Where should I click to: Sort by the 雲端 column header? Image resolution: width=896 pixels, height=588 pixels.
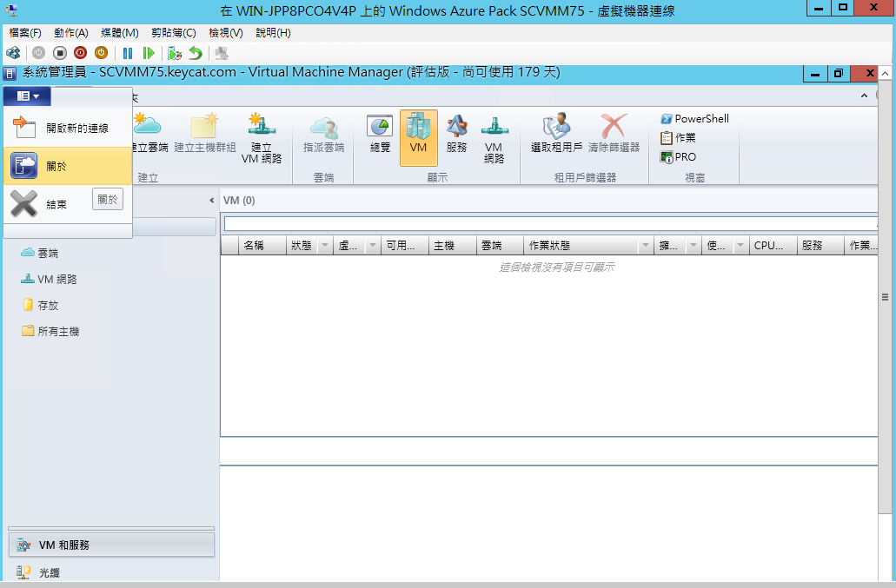coord(500,246)
